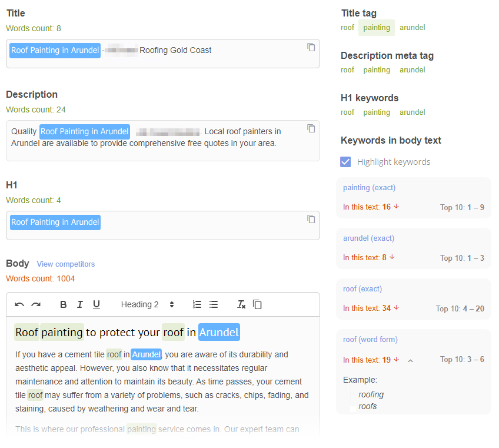Select the roof (word form) keyword
The image size is (499, 448).
(x=370, y=340)
